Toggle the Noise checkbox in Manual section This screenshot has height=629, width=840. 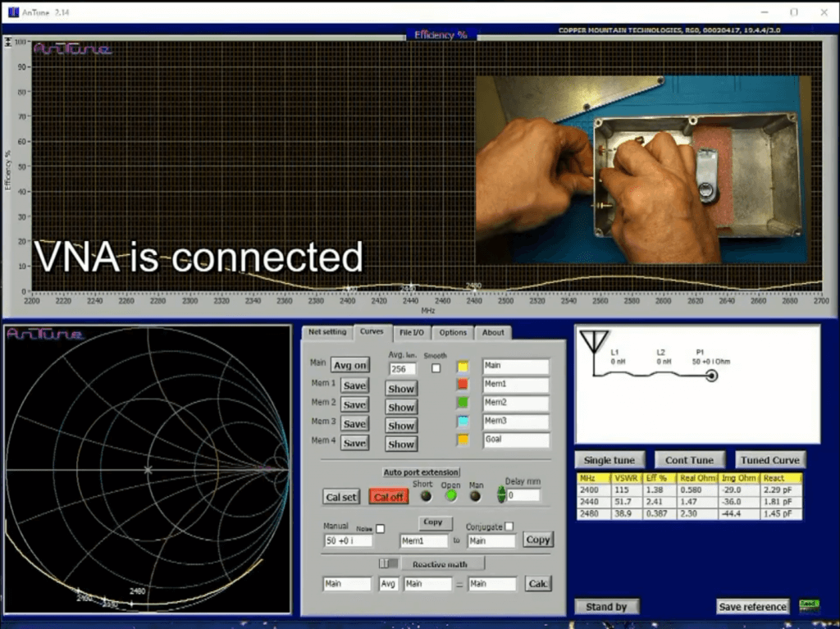(380, 528)
